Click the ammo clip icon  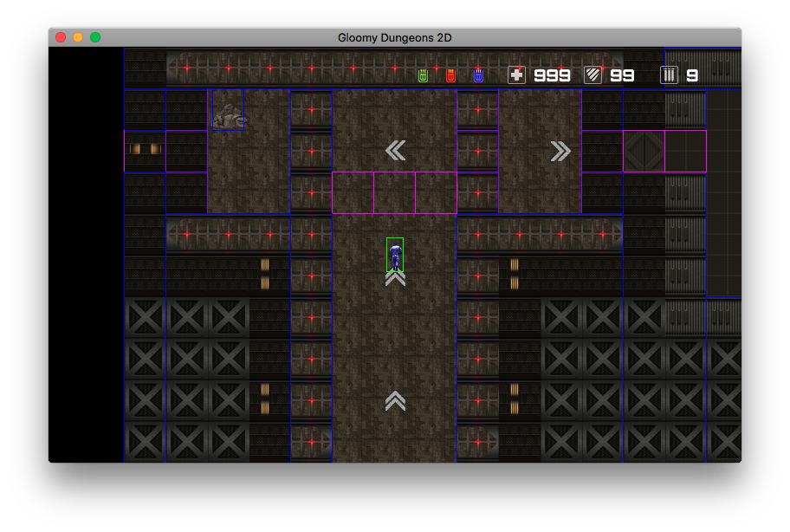pyautogui.click(x=669, y=75)
